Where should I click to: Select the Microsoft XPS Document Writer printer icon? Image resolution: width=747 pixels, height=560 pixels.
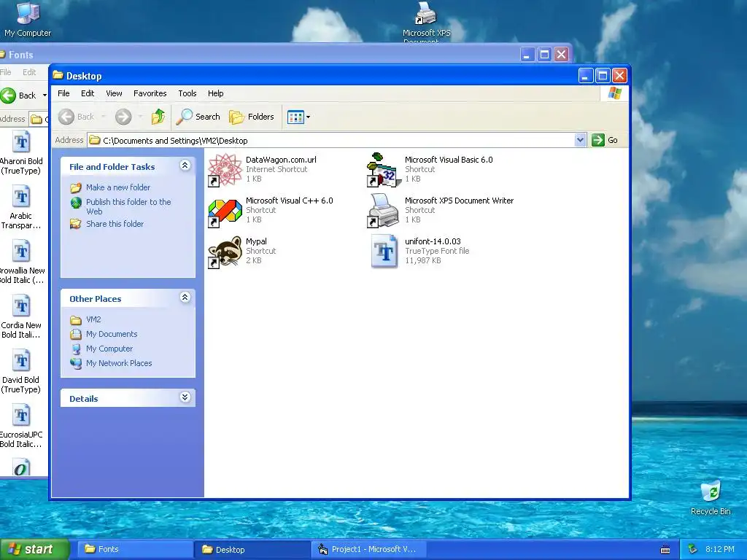coord(382,211)
